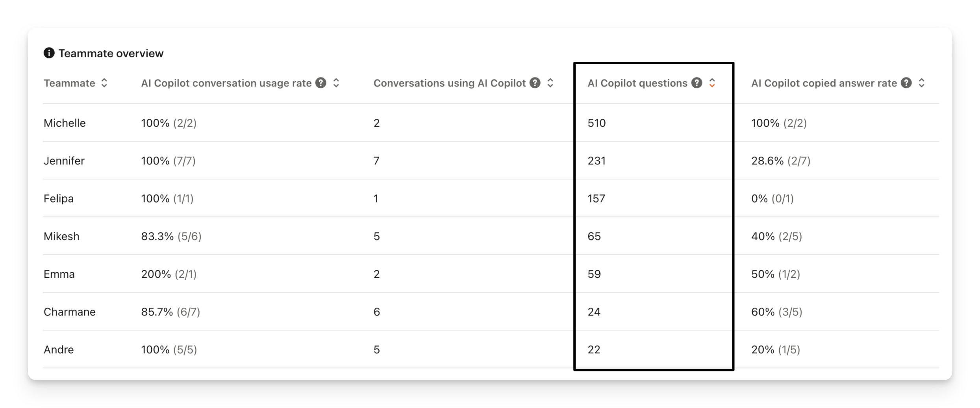Sort by AI Copilot conversation usage rate arrows
Screen dimensions: 980x408
click(336, 83)
